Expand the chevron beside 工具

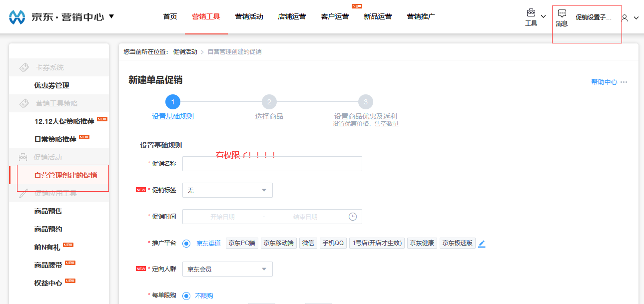tap(543, 16)
